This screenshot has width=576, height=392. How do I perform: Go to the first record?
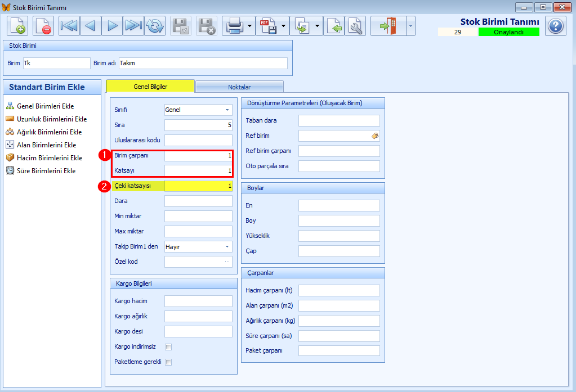[x=69, y=26]
